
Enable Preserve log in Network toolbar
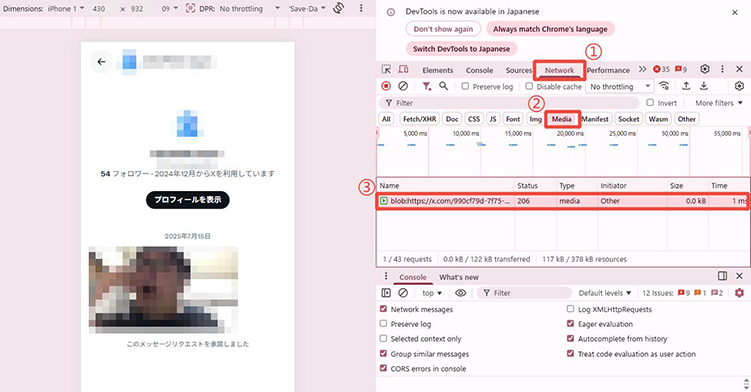(x=465, y=86)
